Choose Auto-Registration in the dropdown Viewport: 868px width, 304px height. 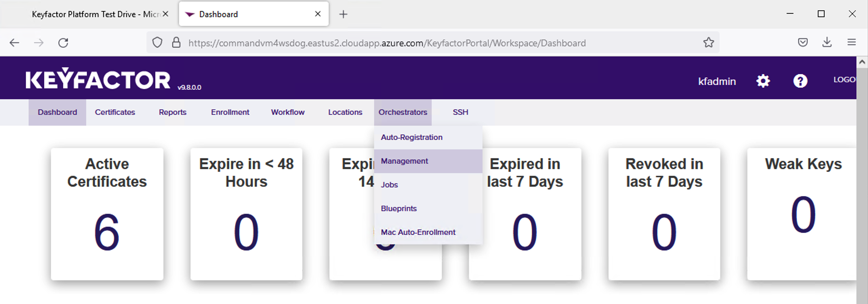coord(411,137)
